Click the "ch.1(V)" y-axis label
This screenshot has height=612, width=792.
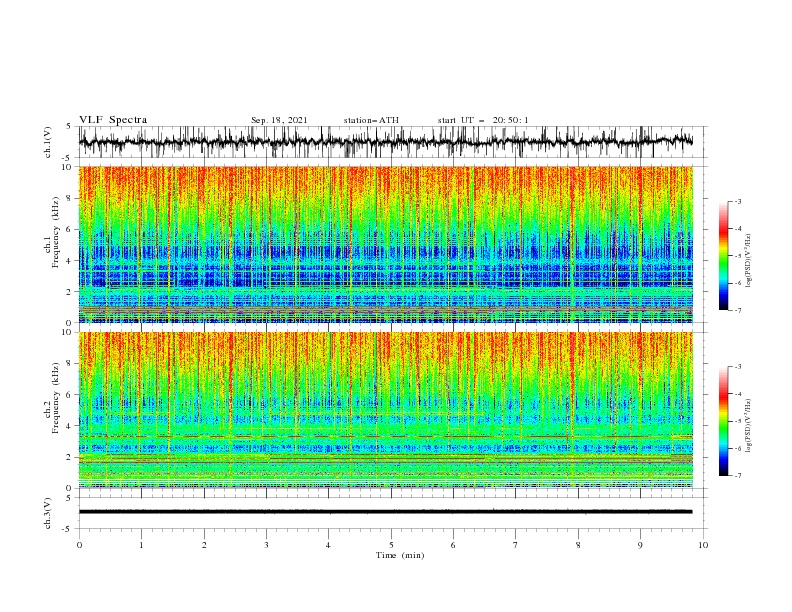48,142
